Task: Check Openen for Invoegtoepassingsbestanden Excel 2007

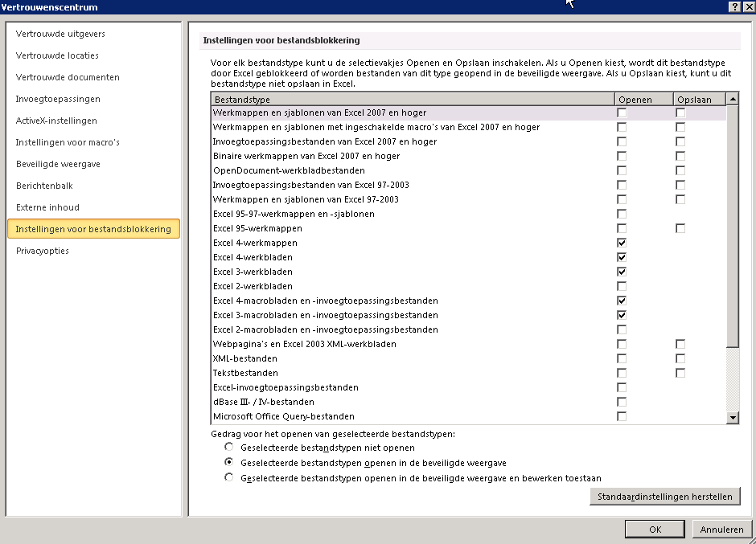Action: [622, 141]
